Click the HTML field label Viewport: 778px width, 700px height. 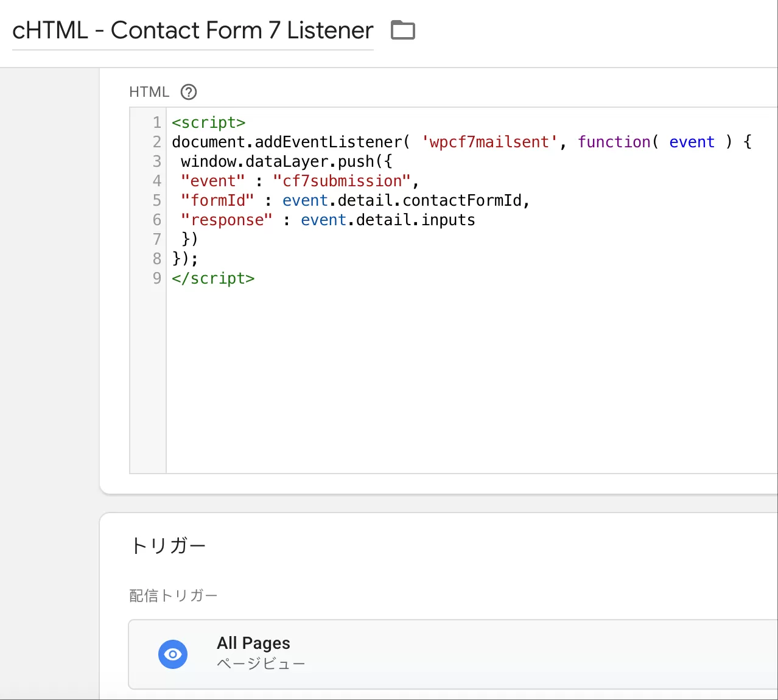pos(149,92)
